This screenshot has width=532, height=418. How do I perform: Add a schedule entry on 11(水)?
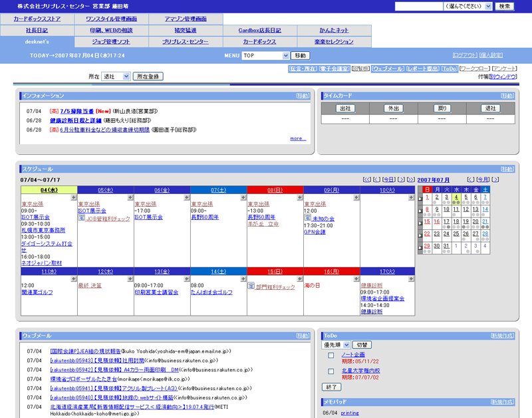[x=74, y=279]
